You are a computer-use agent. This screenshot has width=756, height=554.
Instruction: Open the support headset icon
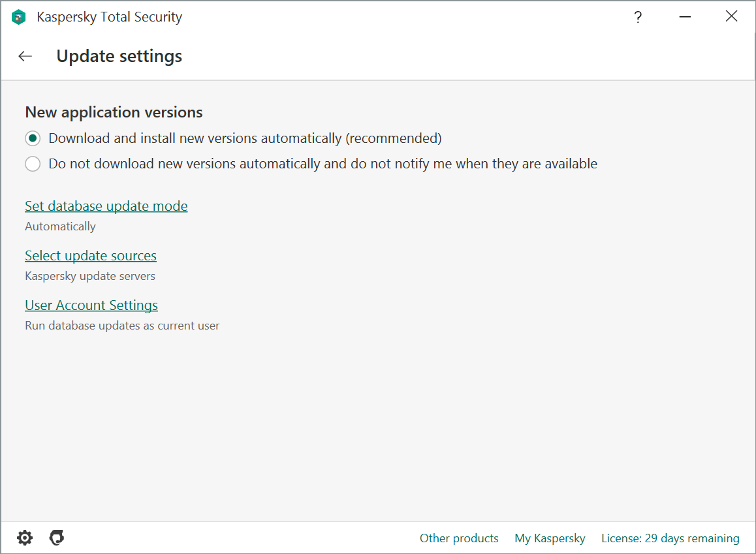click(57, 538)
